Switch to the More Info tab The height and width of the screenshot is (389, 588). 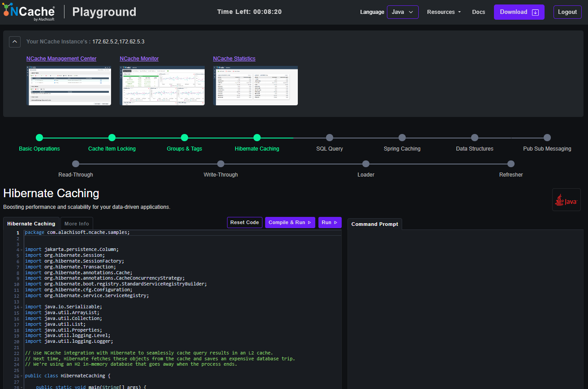tap(77, 224)
